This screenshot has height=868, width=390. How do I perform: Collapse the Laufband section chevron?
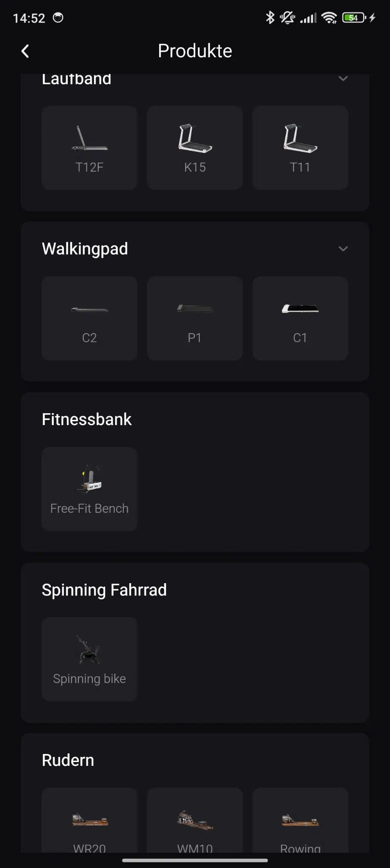tap(343, 79)
